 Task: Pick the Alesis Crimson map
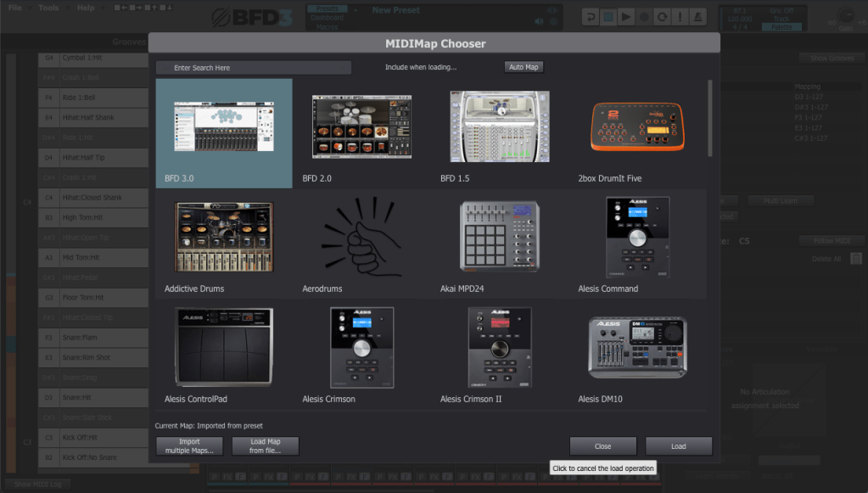click(361, 348)
